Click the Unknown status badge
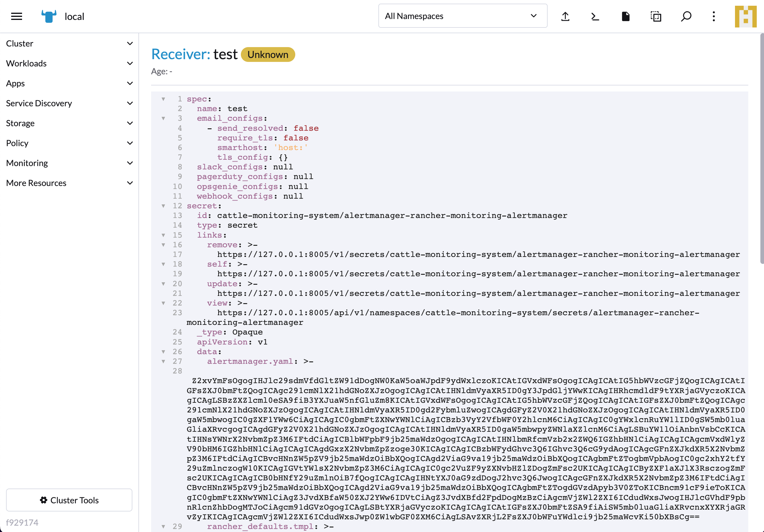 [268, 55]
